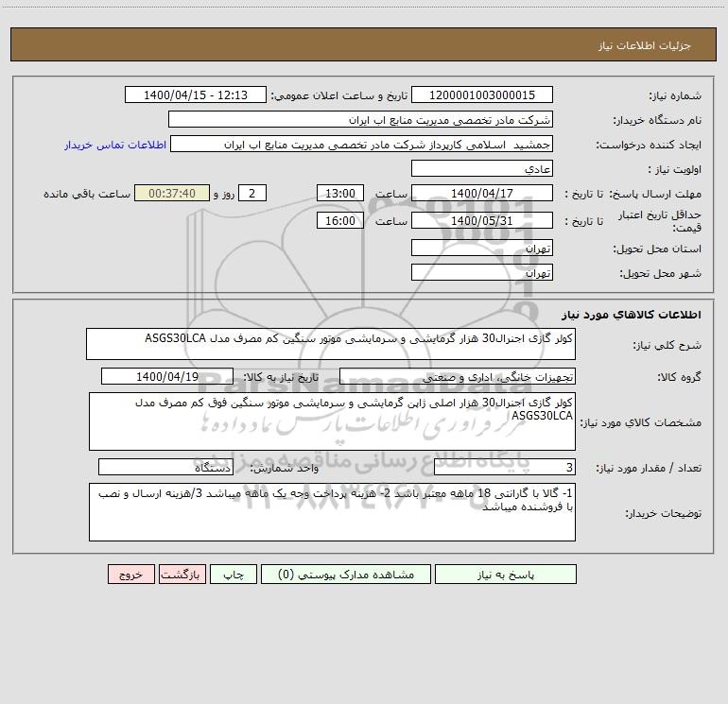The image size is (728, 704).
Task: Click the چاپ print button
Action: (234, 574)
